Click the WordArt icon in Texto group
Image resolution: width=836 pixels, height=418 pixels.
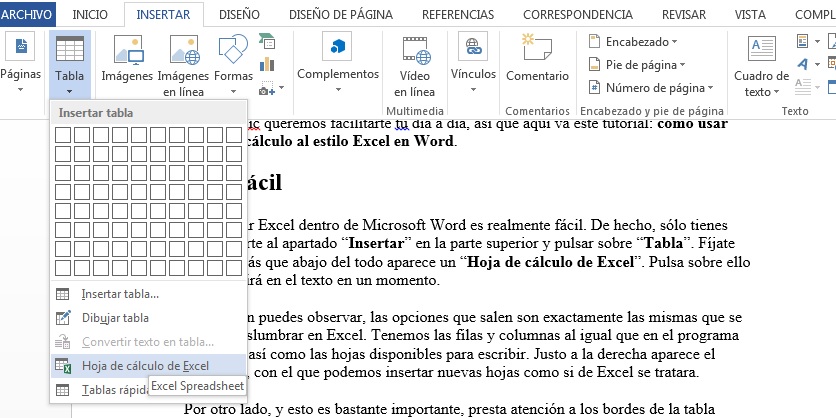pos(802,64)
